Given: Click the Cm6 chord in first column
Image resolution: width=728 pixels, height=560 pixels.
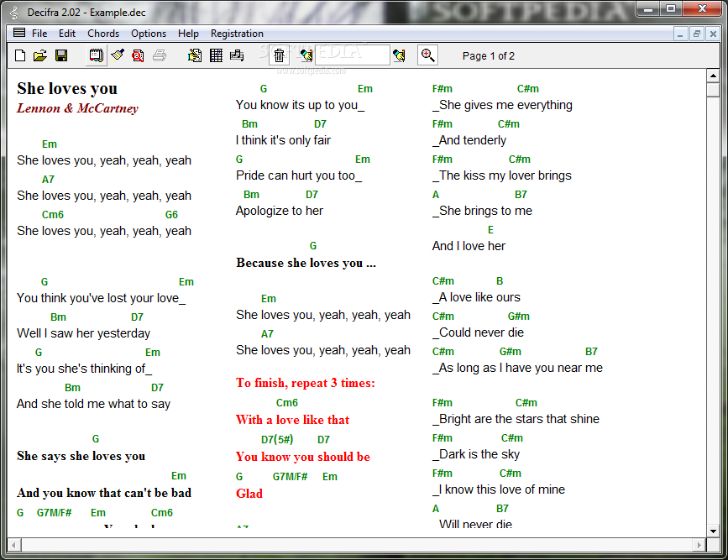Looking at the screenshot, I should 52,215.
